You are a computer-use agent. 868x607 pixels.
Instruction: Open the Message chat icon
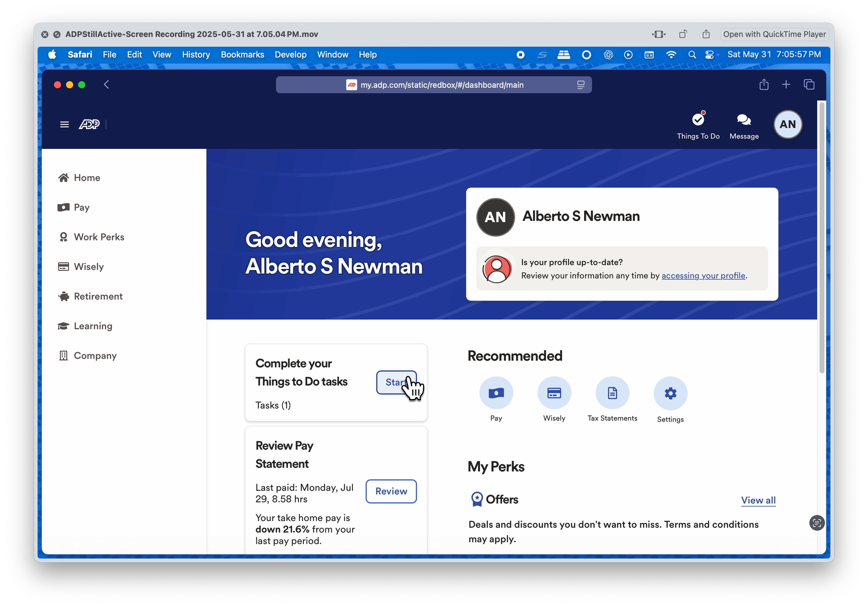[x=744, y=119]
